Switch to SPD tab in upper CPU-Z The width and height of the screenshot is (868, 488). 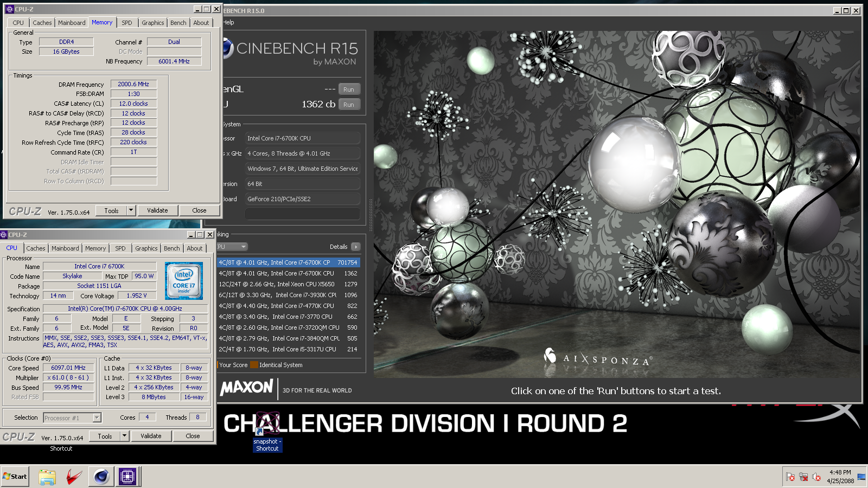[127, 23]
